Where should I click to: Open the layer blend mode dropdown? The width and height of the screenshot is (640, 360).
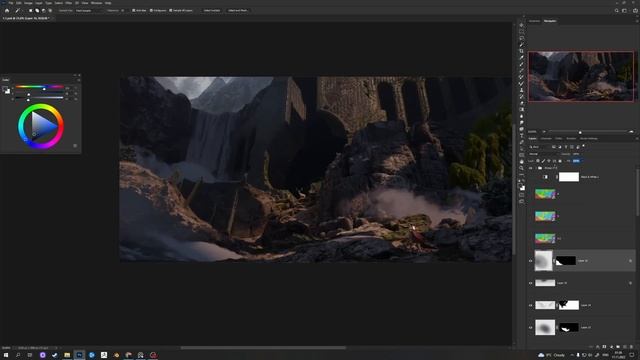coord(544,154)
